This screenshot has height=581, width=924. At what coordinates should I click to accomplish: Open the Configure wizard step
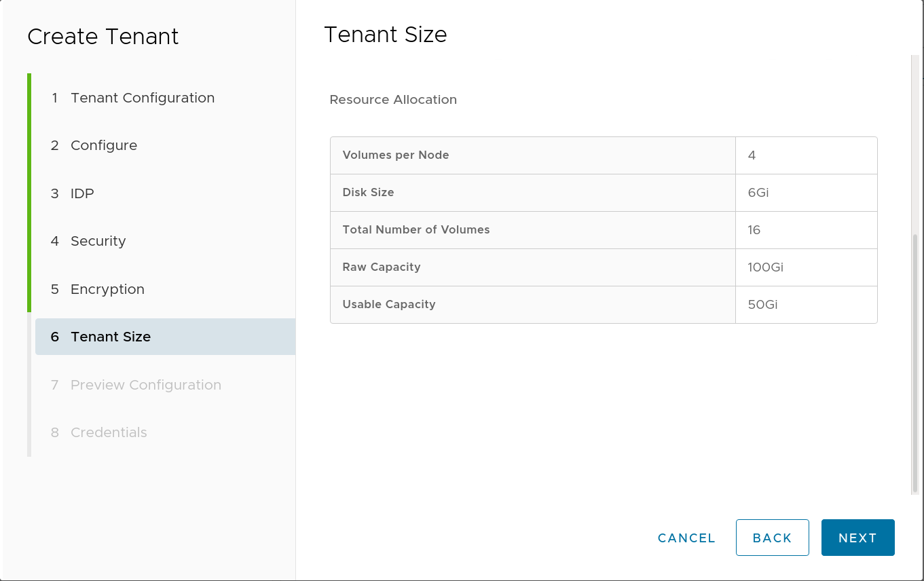pos(103,145)
